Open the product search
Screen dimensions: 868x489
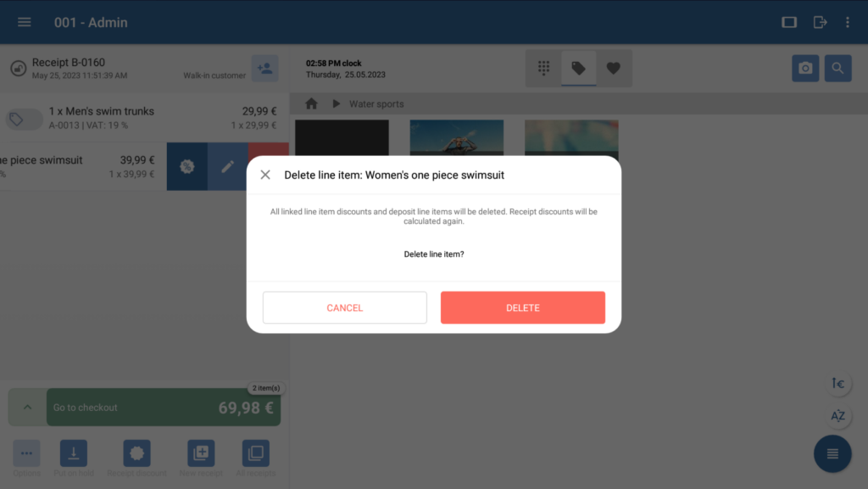837,68
